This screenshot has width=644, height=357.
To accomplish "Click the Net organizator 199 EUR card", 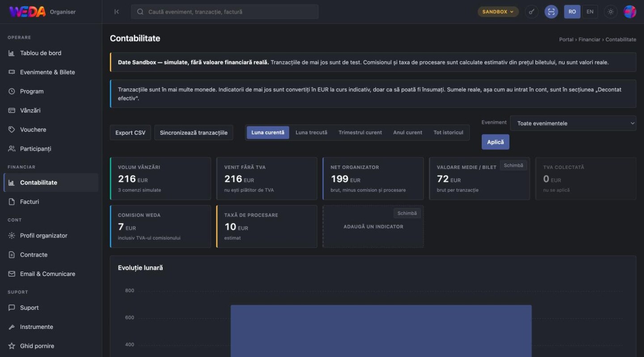I will click(373, 179).
